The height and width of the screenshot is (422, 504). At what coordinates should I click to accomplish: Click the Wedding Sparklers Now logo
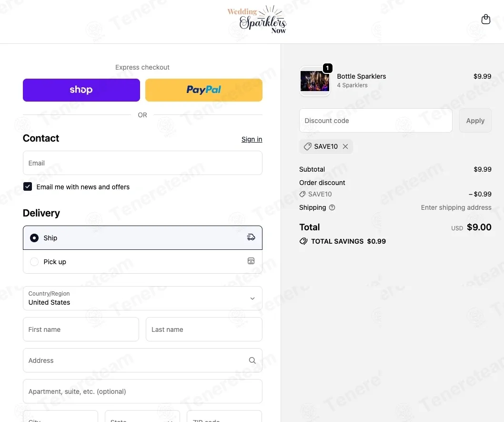point(257,20)
